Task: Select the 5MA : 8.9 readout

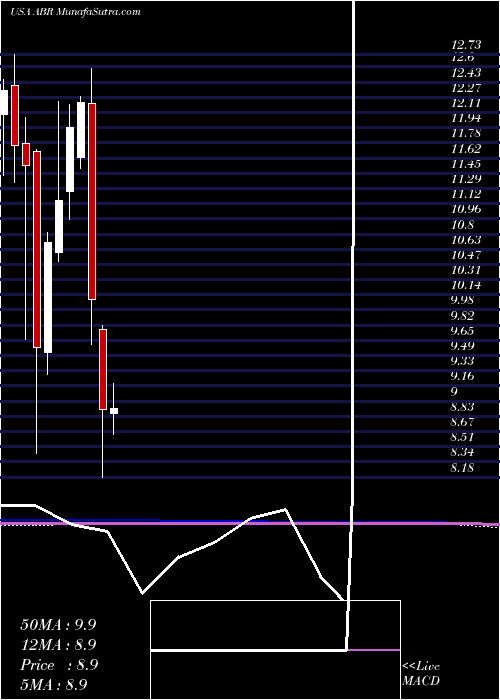Action: click(54, 684)
